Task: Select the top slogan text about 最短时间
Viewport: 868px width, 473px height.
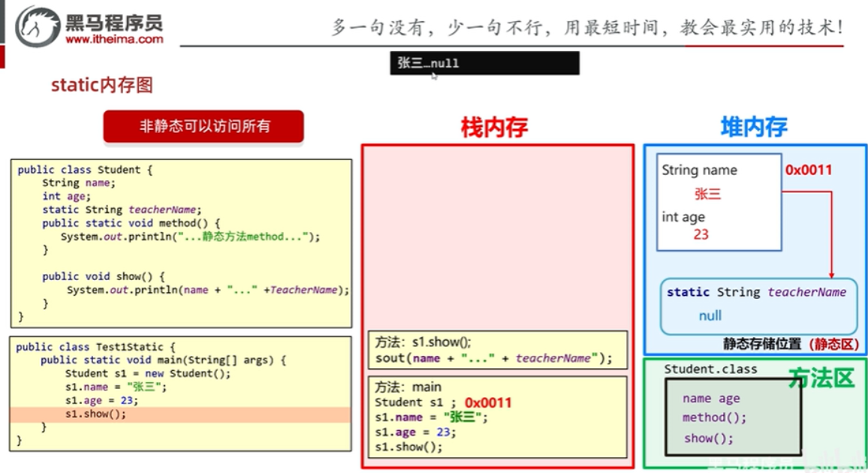Action: click(588, 26)
